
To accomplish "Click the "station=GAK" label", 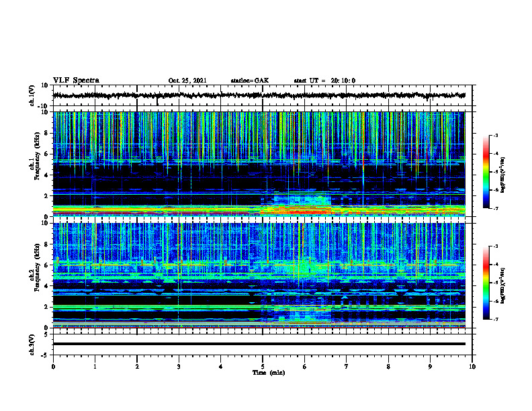I will point(250,81).
